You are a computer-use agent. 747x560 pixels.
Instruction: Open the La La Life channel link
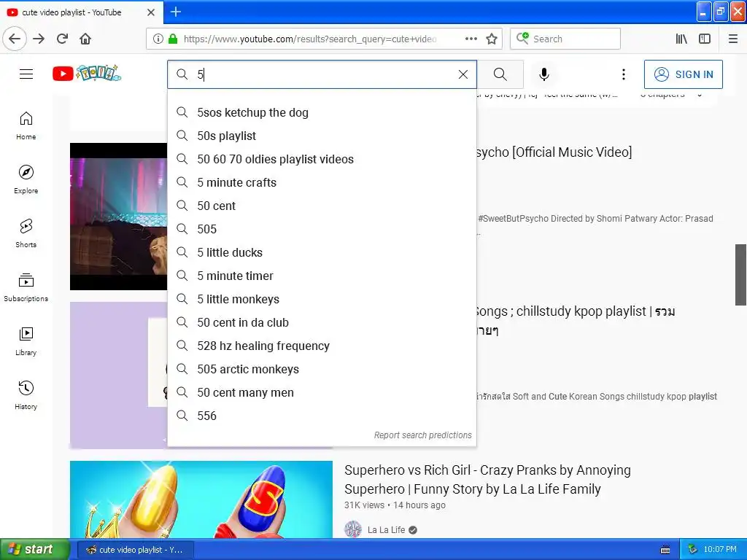(x=386, y=529)
